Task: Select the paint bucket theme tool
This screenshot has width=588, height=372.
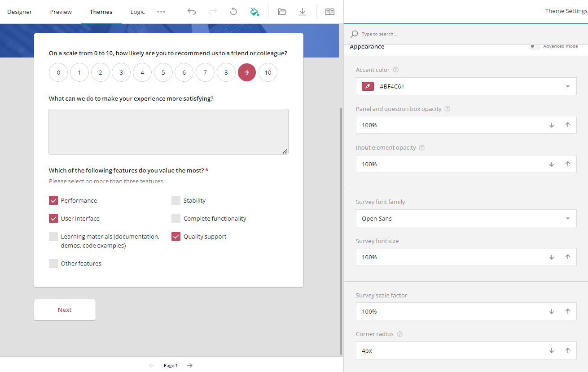Action: tap(255, 11)
